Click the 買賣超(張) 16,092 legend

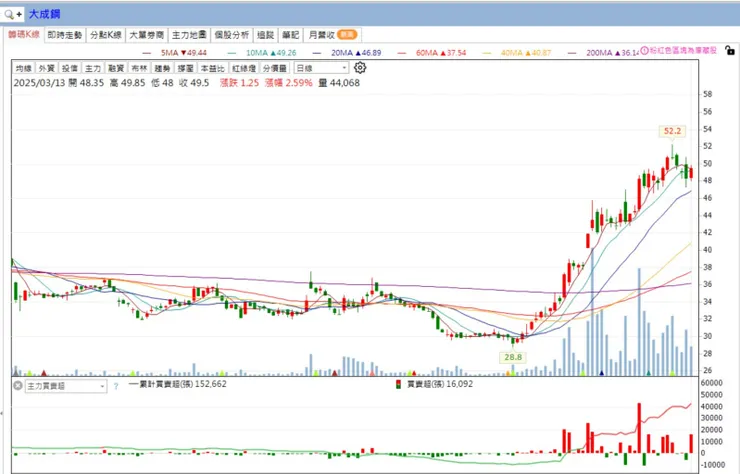(x=435, y=384)
